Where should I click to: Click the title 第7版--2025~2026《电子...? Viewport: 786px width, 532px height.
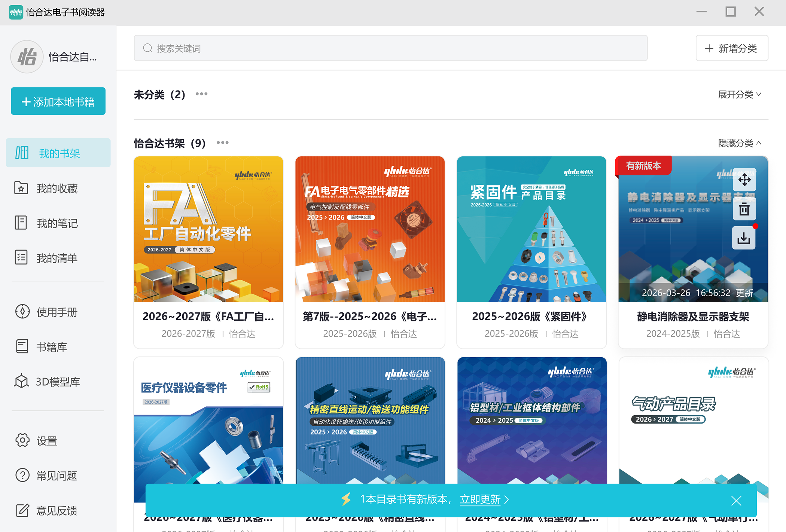tap(370, 317)
